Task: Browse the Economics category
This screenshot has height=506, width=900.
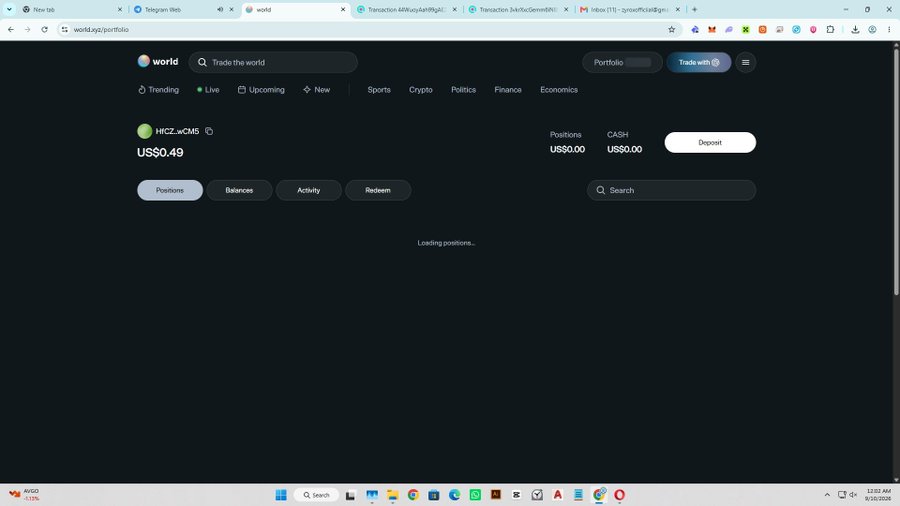Action: [559, 89]
